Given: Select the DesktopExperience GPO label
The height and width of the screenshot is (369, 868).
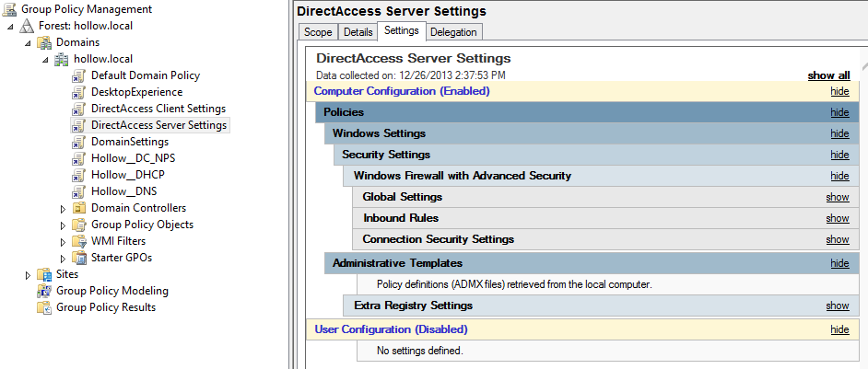Looking at the screenshot, I should tap(136, 92).
